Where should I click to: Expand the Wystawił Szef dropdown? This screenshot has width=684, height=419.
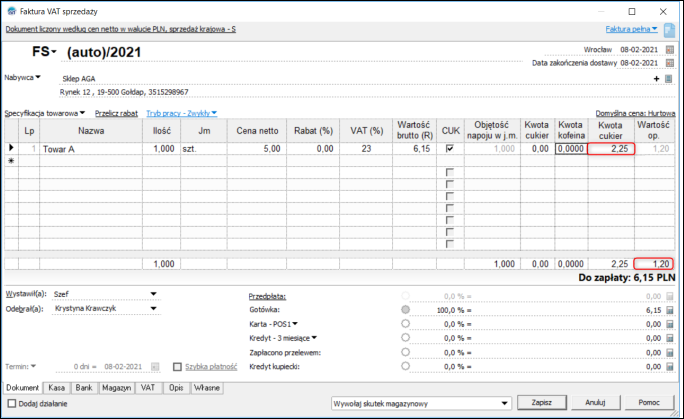click(x=153, y=294)
